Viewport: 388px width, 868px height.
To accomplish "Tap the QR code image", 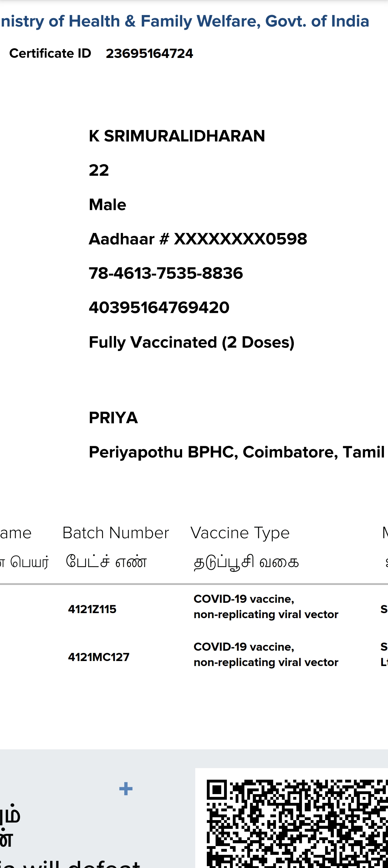I will pyautogui.click(x=297, y=822).
